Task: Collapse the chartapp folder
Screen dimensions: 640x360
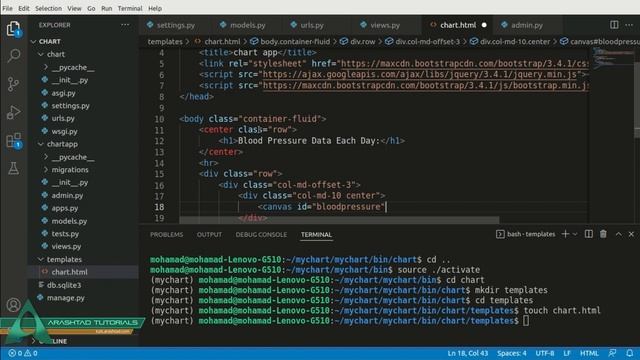Action: [41, 144]
